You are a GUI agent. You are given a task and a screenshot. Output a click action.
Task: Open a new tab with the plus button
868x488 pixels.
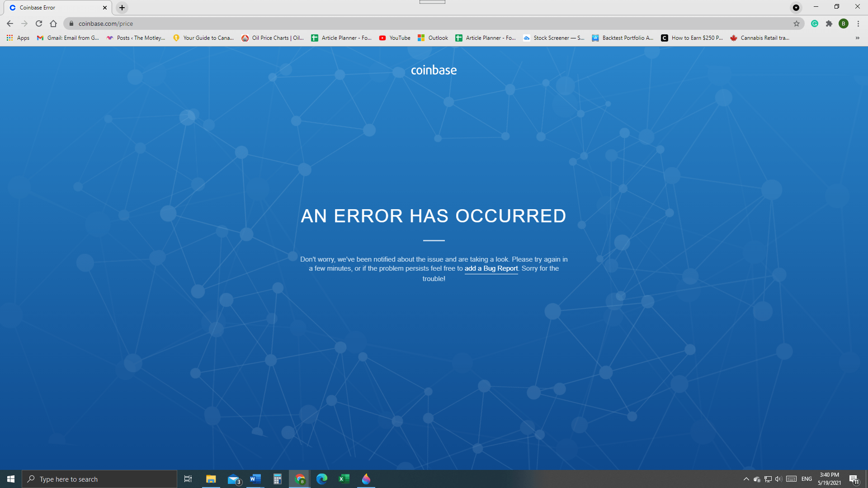(122, 7)
